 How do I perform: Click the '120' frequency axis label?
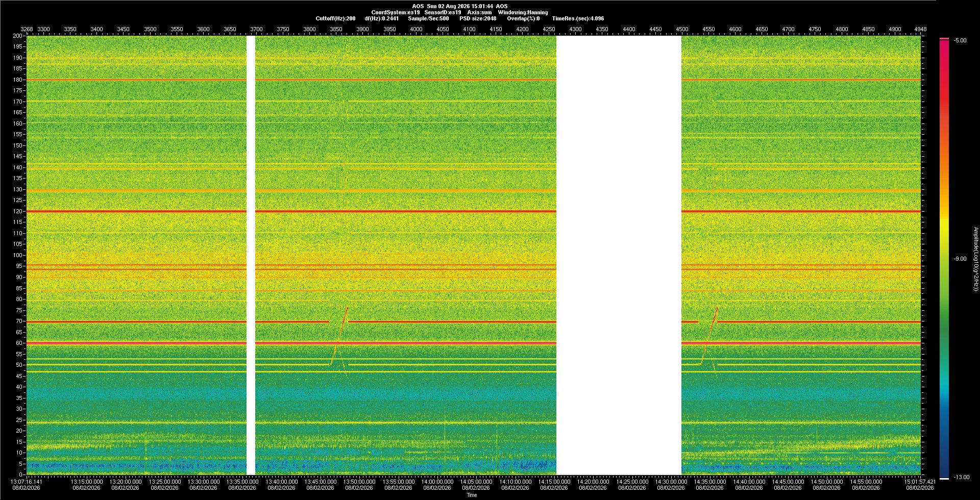(x=18, y=211)
